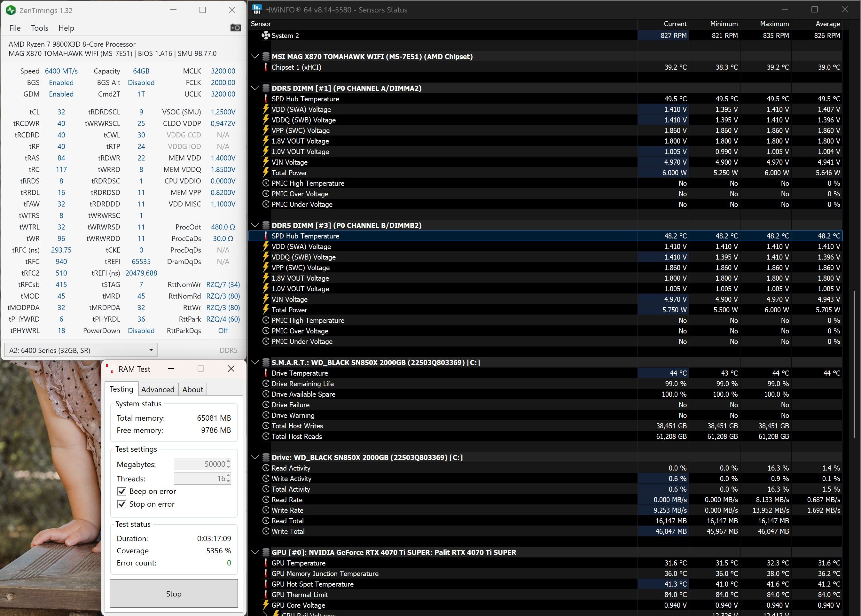Click the clock icon beside Total Host Writes

tap(266, 425)
